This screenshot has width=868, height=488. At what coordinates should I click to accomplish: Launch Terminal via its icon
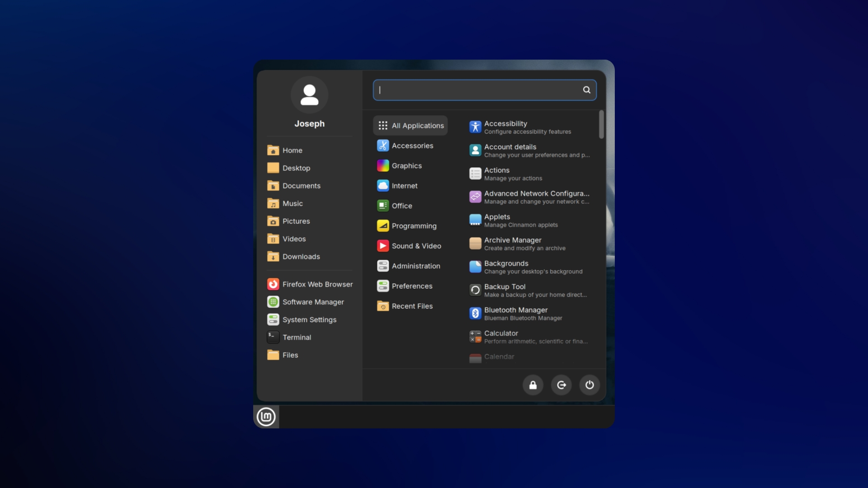point(273,337)
